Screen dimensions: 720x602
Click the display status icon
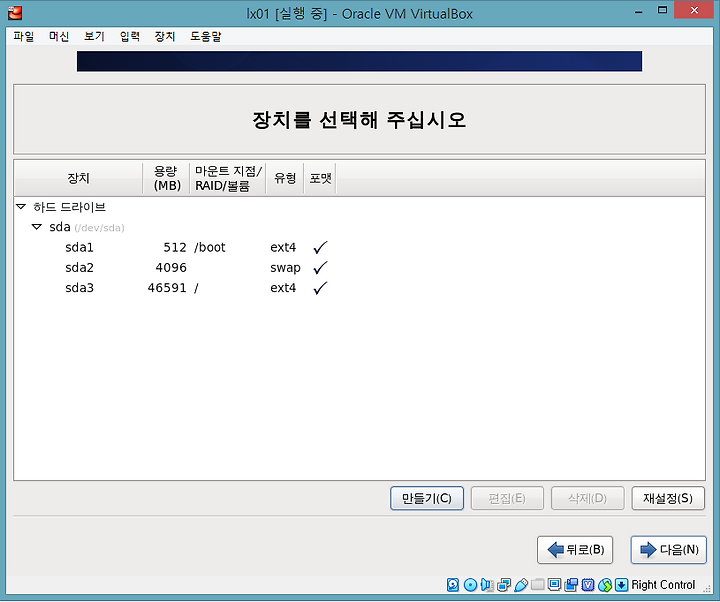(x=555, y=585)
